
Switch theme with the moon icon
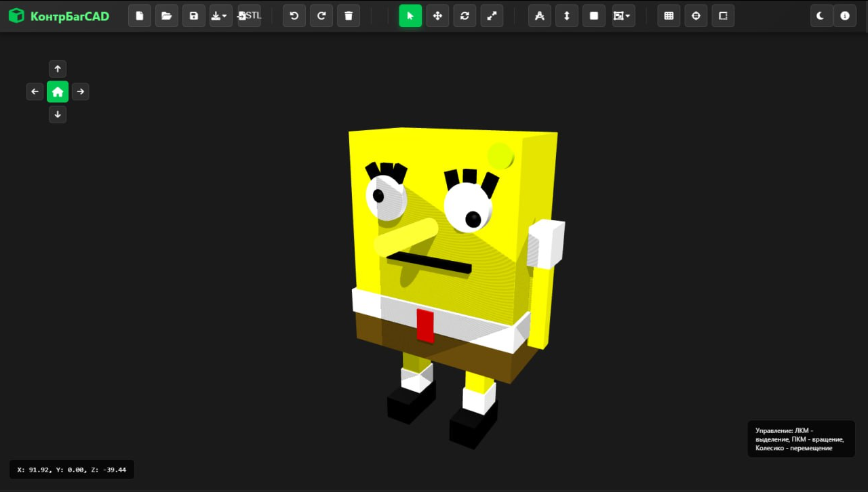tap(822, 16)
